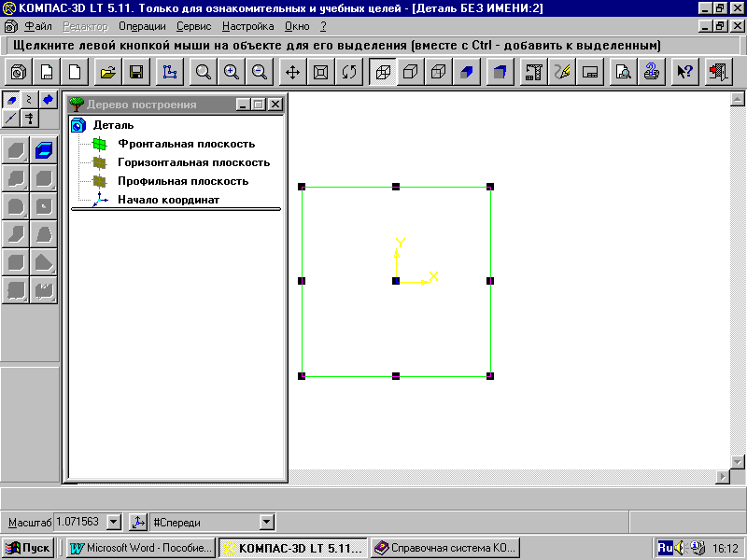Click the vertical scrollbar down arrow
Viewport: 747px width, 560px height.
pyautogui.click(x=738, y=462)
